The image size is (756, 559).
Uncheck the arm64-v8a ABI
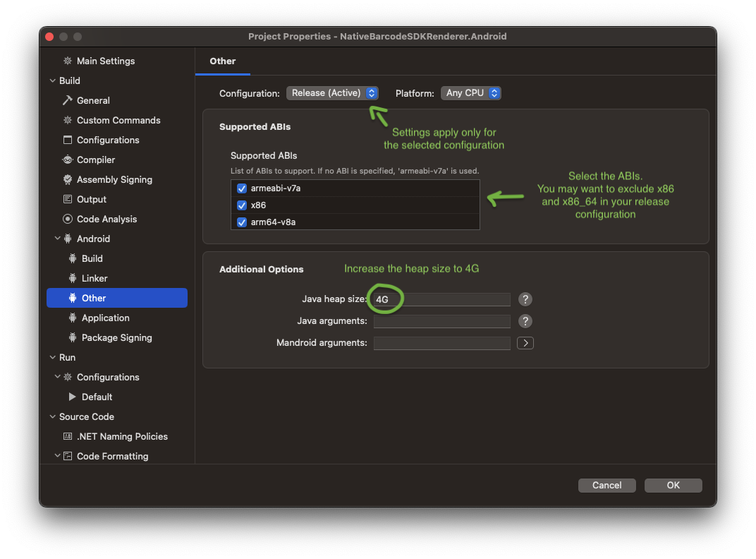(242, 222)
